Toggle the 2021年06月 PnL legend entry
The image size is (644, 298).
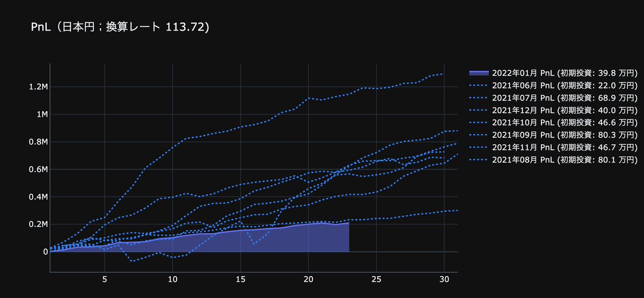[x=553, y=85]
